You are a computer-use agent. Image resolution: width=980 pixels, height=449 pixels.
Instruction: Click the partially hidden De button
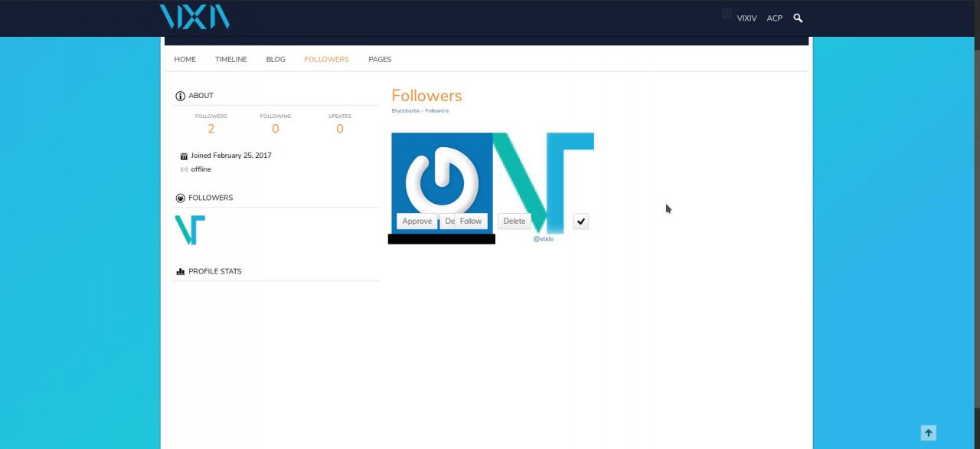coord(447,221)
